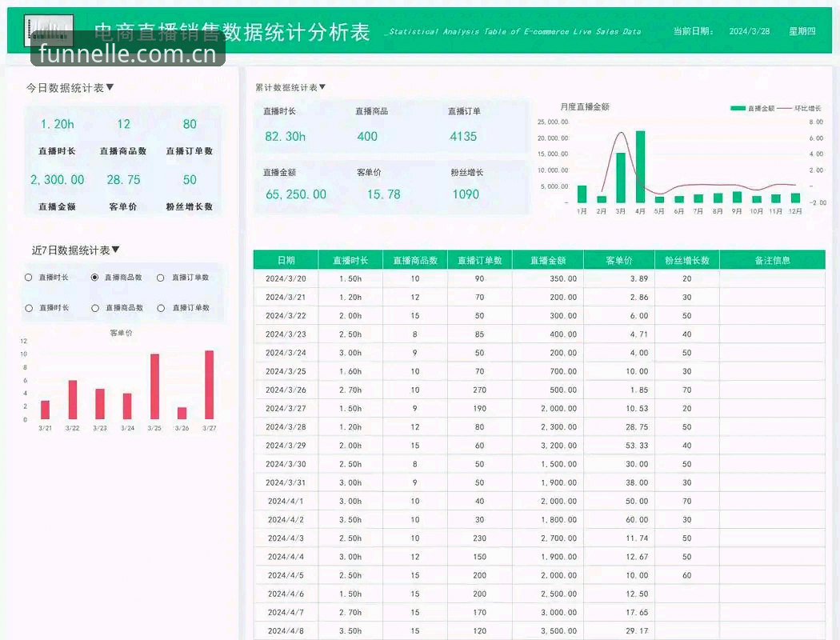Image resolution: width=840 pixels, height=640 pixels.
Task: Click the 3/25 red bar in 客单价 chart
Action: point(154,386)
